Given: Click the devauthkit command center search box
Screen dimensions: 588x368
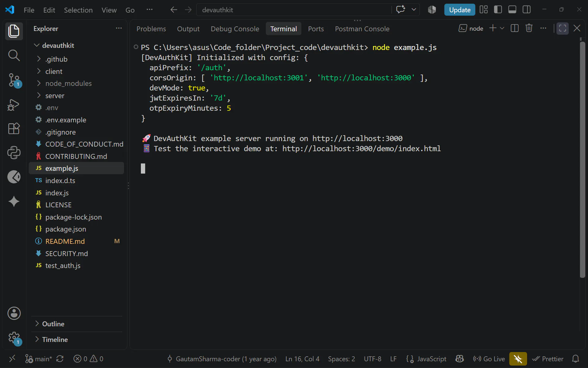Looking at the screenshot, I should pyautogui.click(x=294, y=10).
